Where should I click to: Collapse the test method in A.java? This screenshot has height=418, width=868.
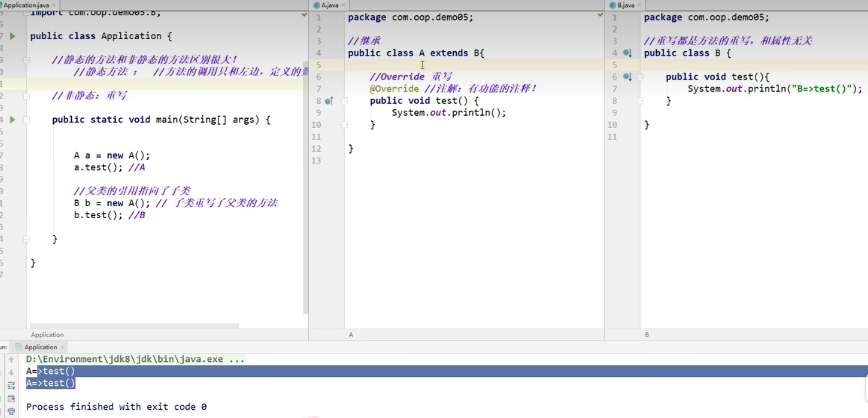[x=344, y=101]
